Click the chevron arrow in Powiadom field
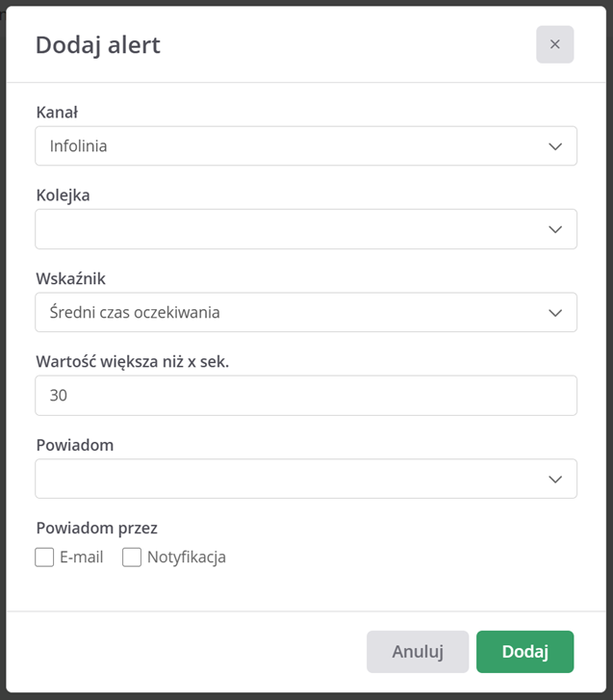This screenshot has width=613, height=700. (554, 479)
